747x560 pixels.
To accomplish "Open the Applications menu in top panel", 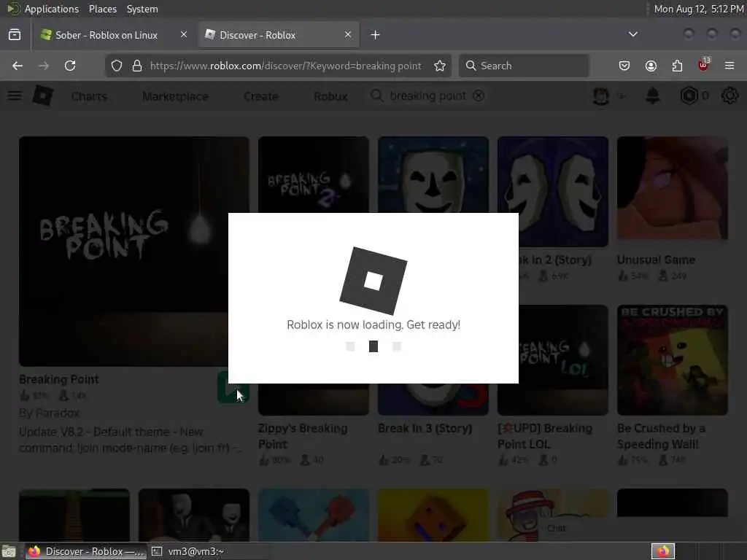I will (x=52, y=9).
